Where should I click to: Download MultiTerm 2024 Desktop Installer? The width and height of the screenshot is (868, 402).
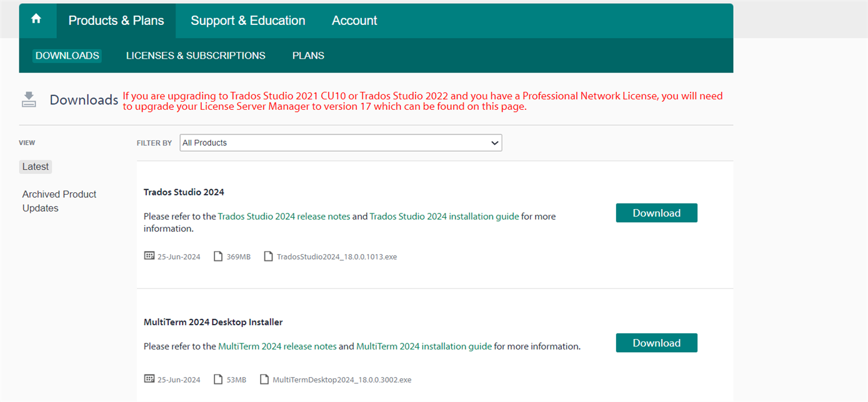[656, 343]
